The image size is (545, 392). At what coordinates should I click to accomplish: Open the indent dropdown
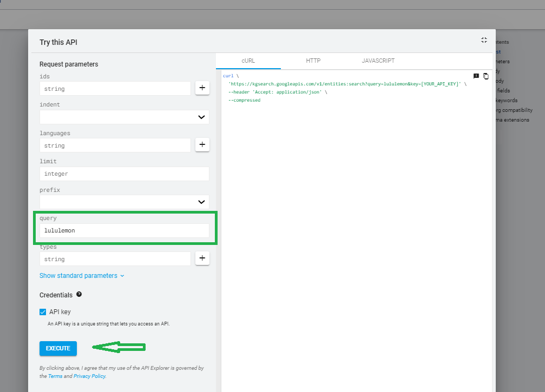(x=124, y=117)
